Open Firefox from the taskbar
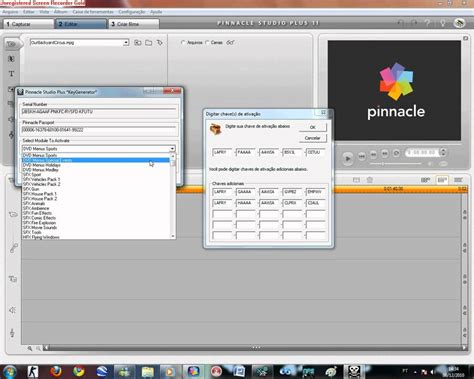Viewport: 474px width, 379px height. (56, 372)
